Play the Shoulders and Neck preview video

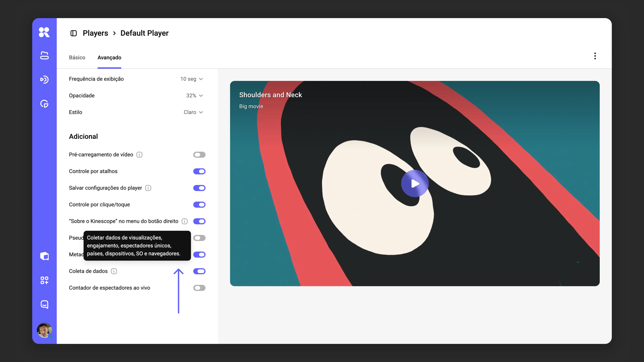[x=415, y=183]
